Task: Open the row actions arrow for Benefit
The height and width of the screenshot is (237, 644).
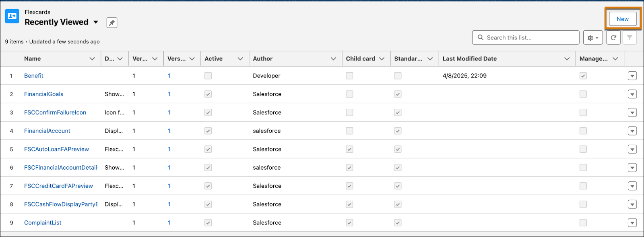Action: point(632,76)
